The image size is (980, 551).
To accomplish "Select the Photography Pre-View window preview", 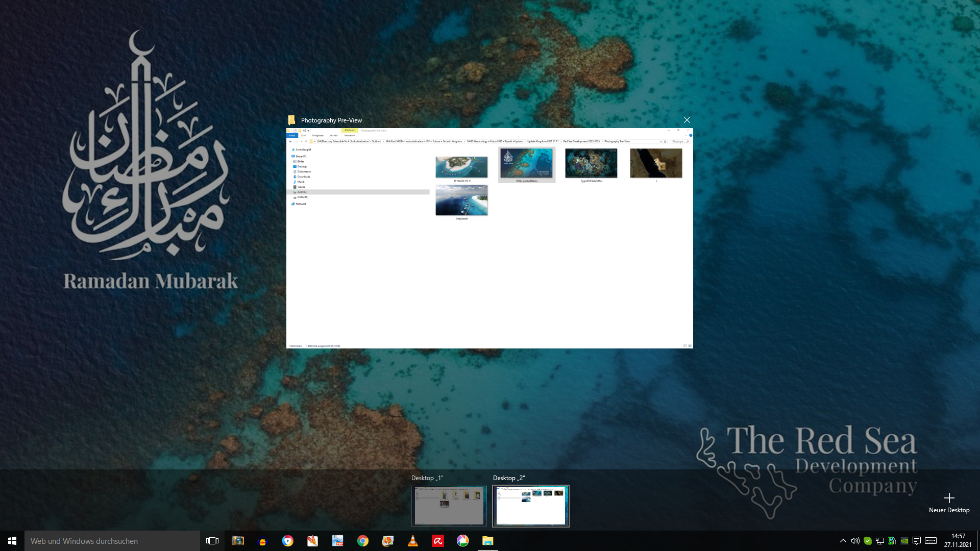I will pyautogui.click(x=489, y=238).
